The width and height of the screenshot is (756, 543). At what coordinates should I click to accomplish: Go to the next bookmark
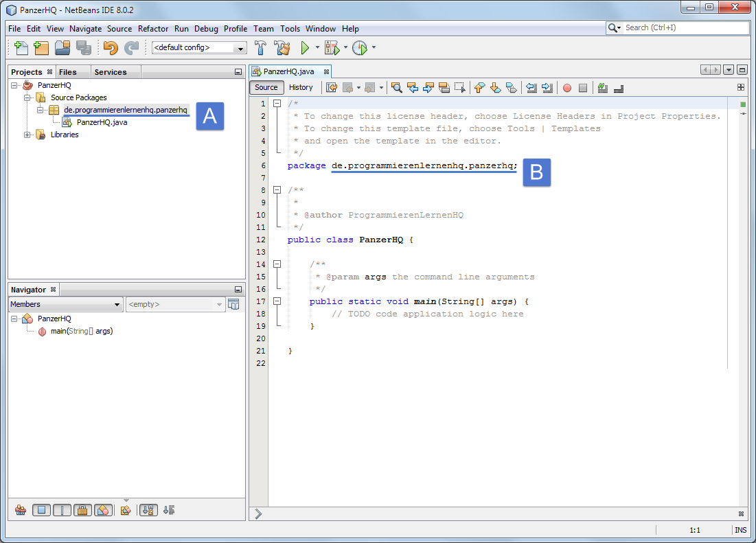(495, 88)
